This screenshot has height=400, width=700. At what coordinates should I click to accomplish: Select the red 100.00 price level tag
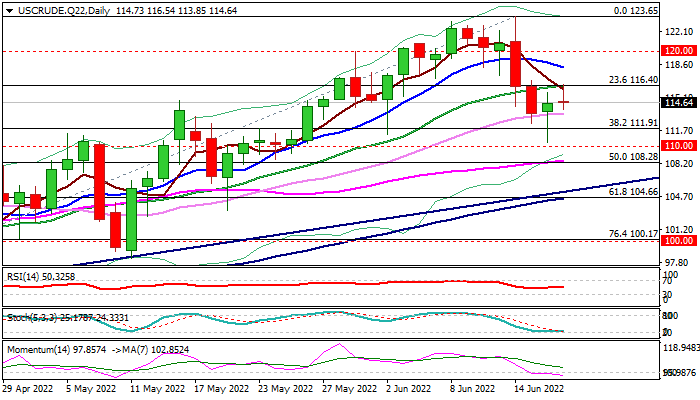coord(679,241)
